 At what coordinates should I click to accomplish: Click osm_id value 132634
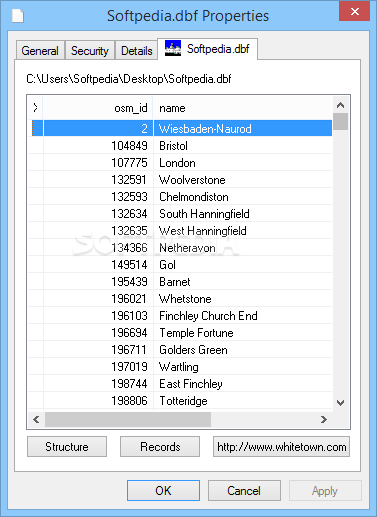click(x=129, y=214)
